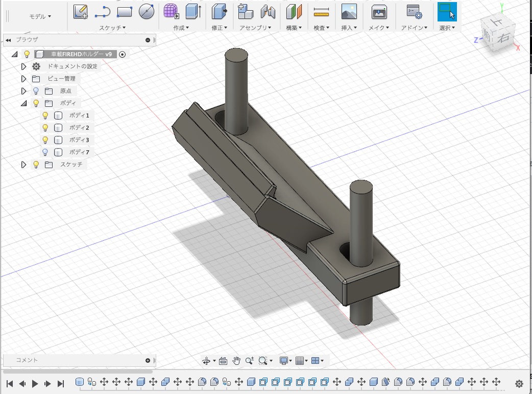Open the モデル workspace dropdown
This screenshot has width=532, height=394.
point(40,16)
